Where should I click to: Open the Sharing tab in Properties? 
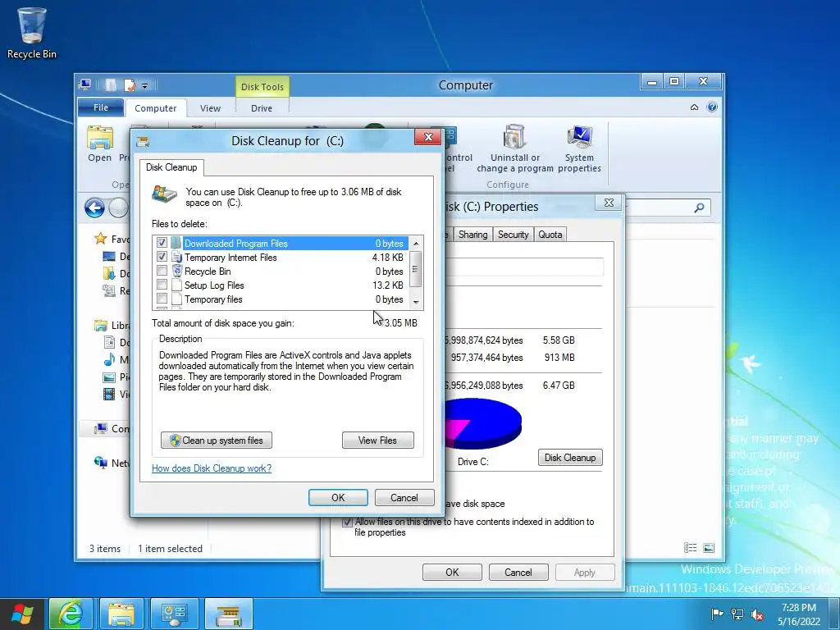(x=473, y=235)
